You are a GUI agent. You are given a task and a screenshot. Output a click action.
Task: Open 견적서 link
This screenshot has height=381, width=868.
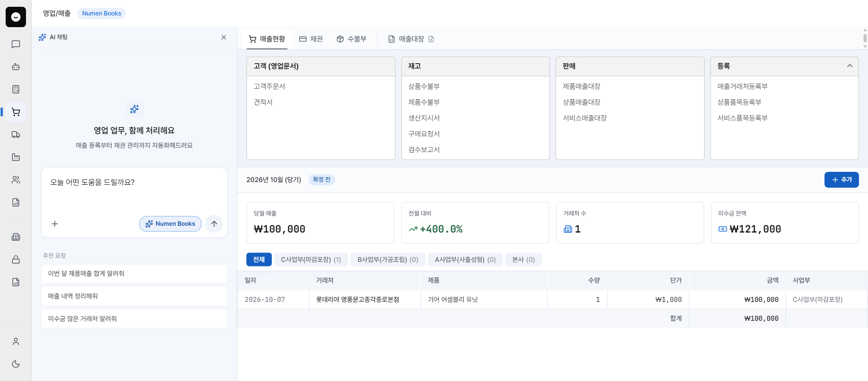pos(263,102)
